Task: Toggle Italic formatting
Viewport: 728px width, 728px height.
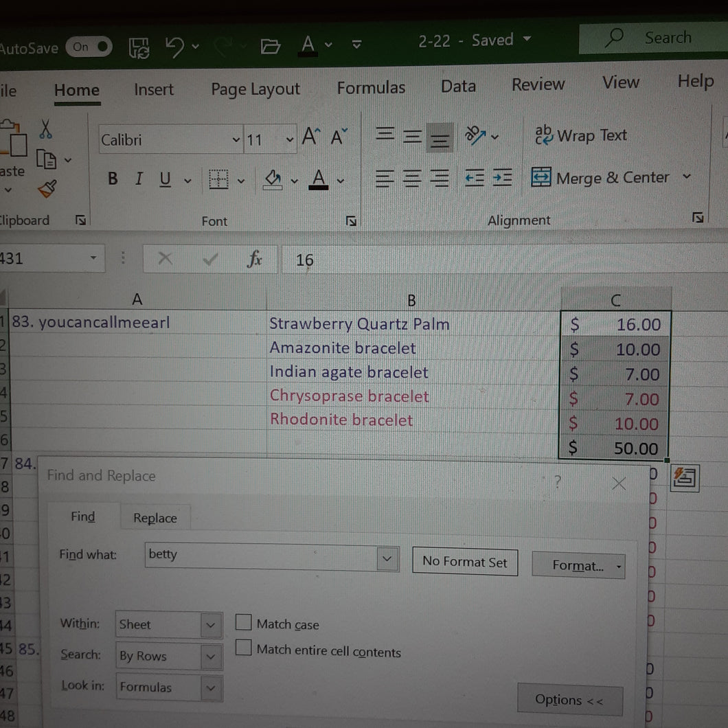Action: [138, 179]
